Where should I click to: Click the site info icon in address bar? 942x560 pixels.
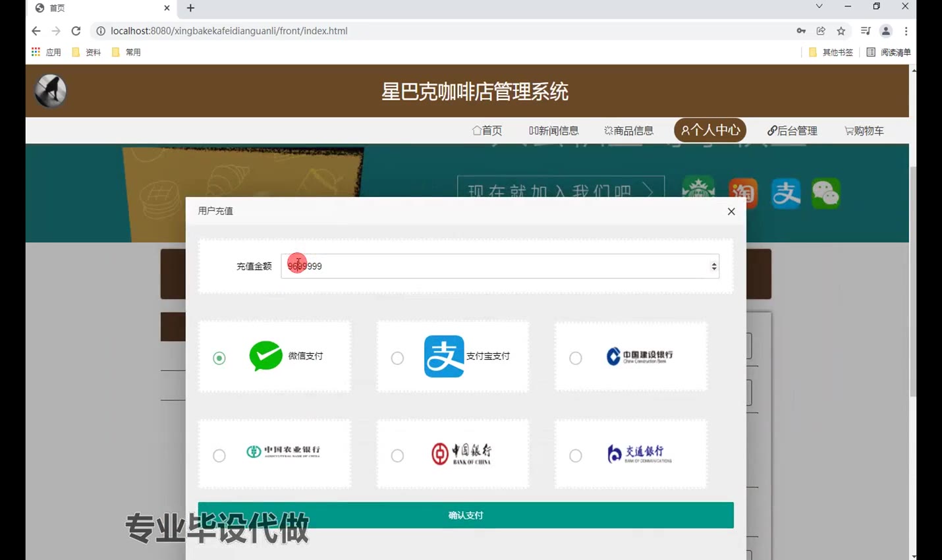point(101,31)
